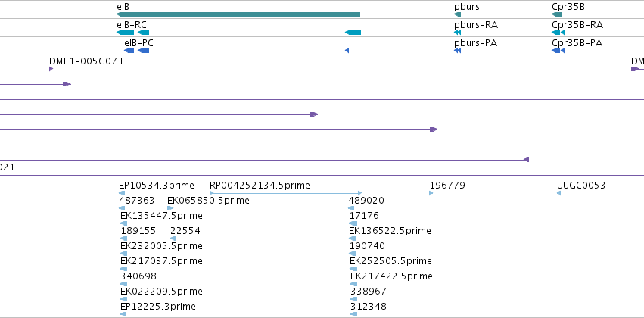Select the 489020 feature marker
The width and height of the screenshot is (644, 318).
click(x=351, y=208)
